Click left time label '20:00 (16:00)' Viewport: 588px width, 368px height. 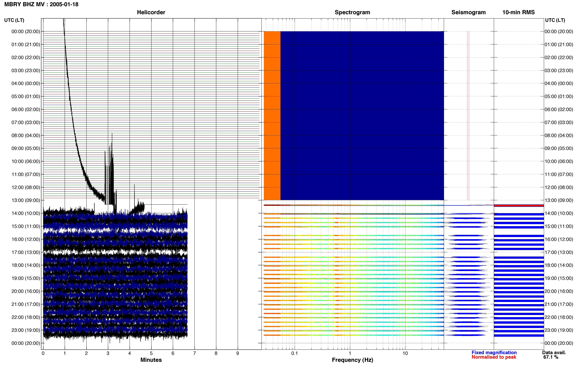pos(26,291)
